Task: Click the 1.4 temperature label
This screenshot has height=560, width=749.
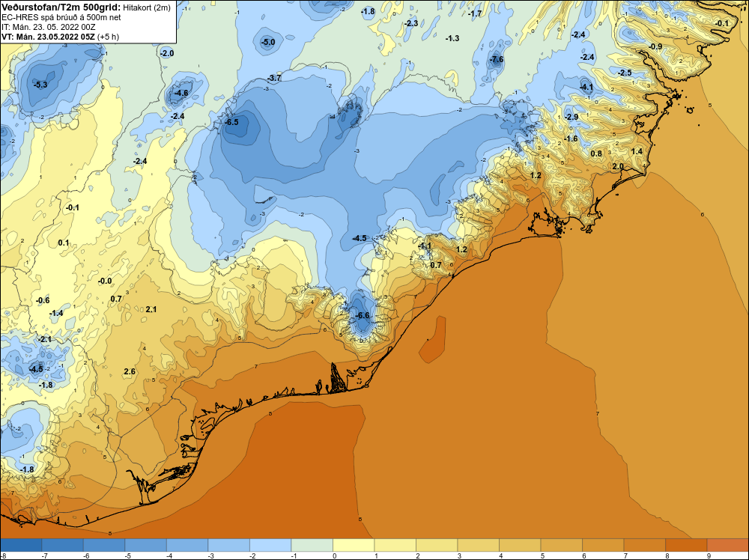Action: [637, 152]
